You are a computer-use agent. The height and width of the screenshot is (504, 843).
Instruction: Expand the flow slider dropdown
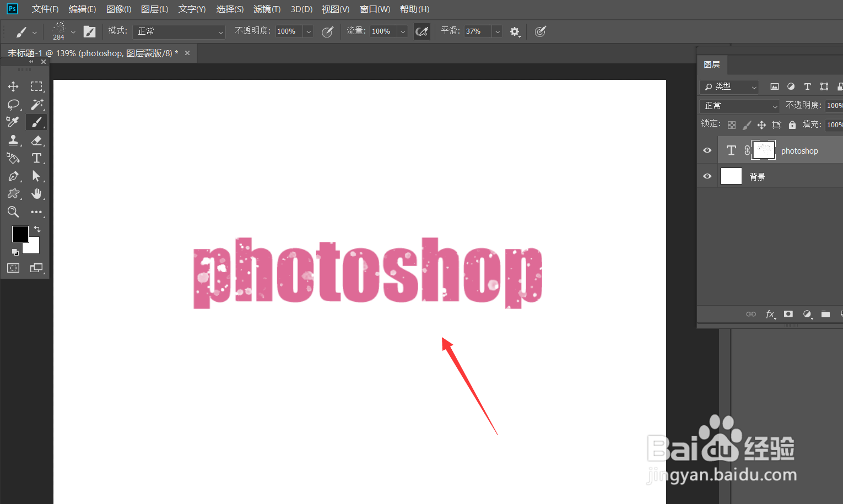pyautogui.click(x=403, y=31)
